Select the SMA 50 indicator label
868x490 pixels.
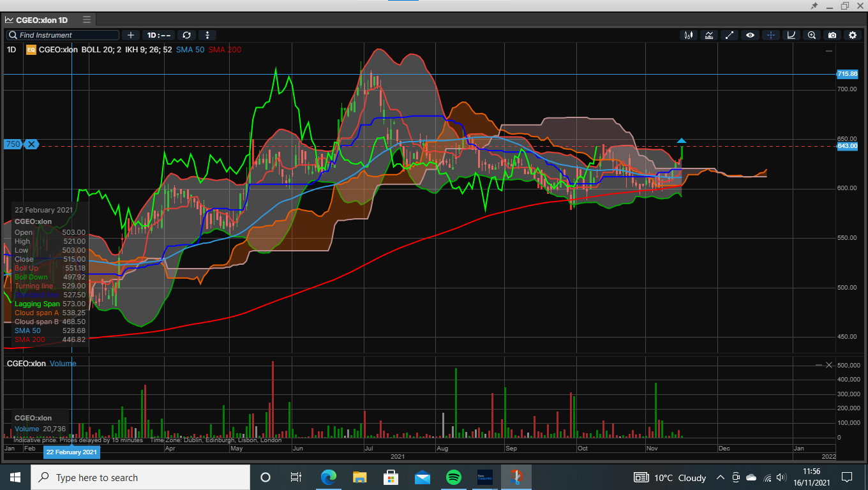190,49
